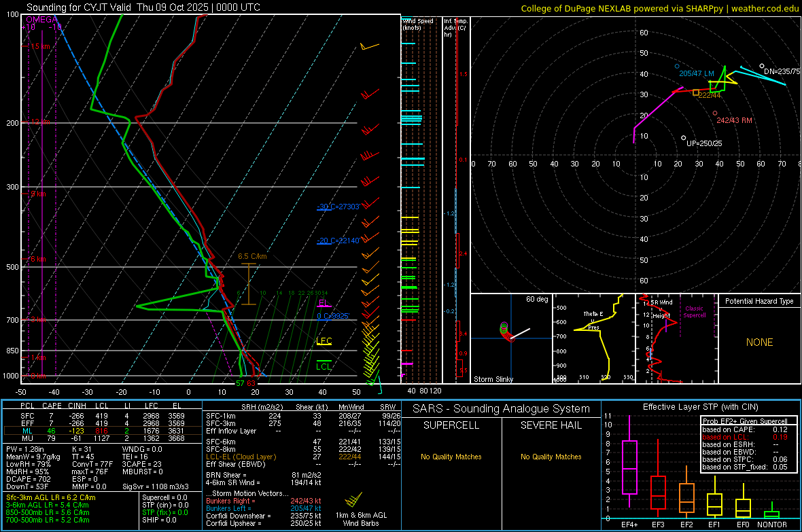Click the College of DuPage NEXLAB credit text
The width and height of the screenshot is (802, 532).
(x=660, y=8)
